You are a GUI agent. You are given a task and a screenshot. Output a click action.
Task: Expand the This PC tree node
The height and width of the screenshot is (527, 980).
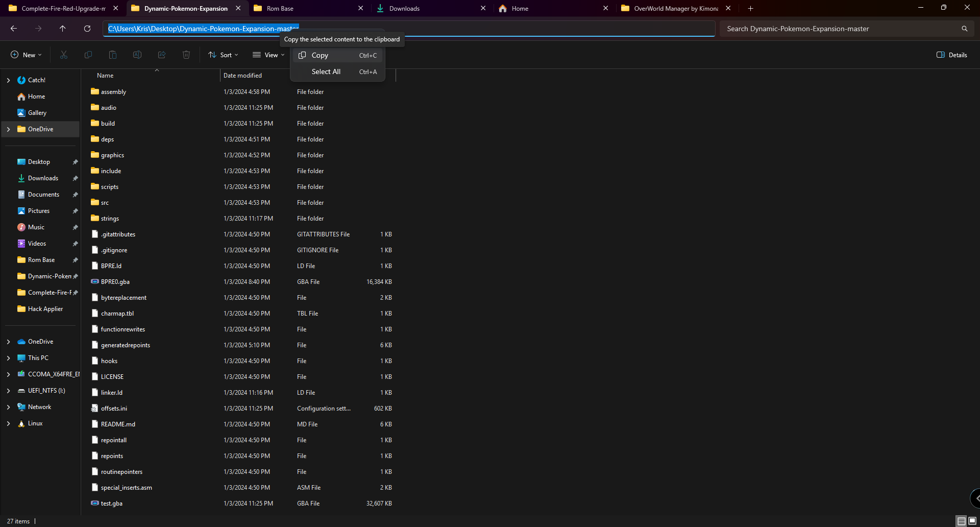[8, 358]
